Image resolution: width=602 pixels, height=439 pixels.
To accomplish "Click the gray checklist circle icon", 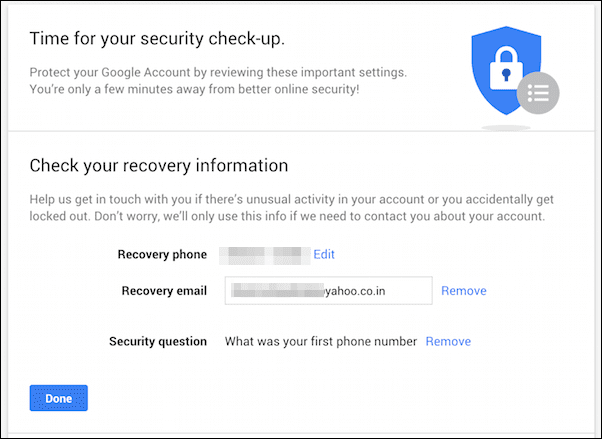I will (538, 93).
